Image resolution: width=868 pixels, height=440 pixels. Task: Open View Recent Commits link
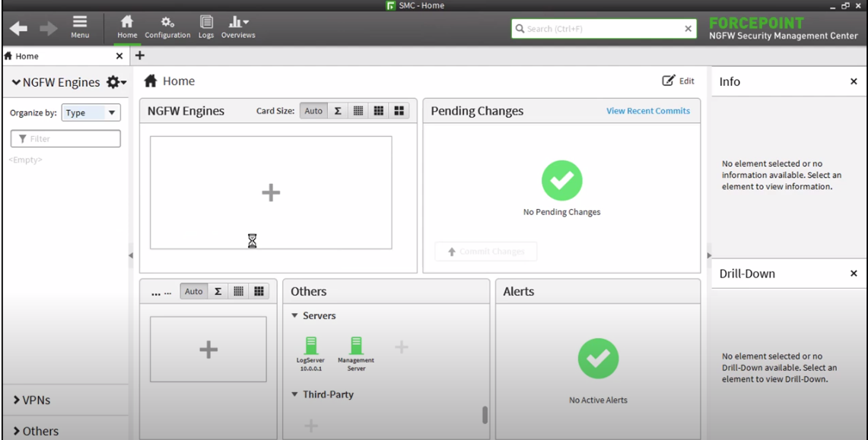[x=648, y=110]
